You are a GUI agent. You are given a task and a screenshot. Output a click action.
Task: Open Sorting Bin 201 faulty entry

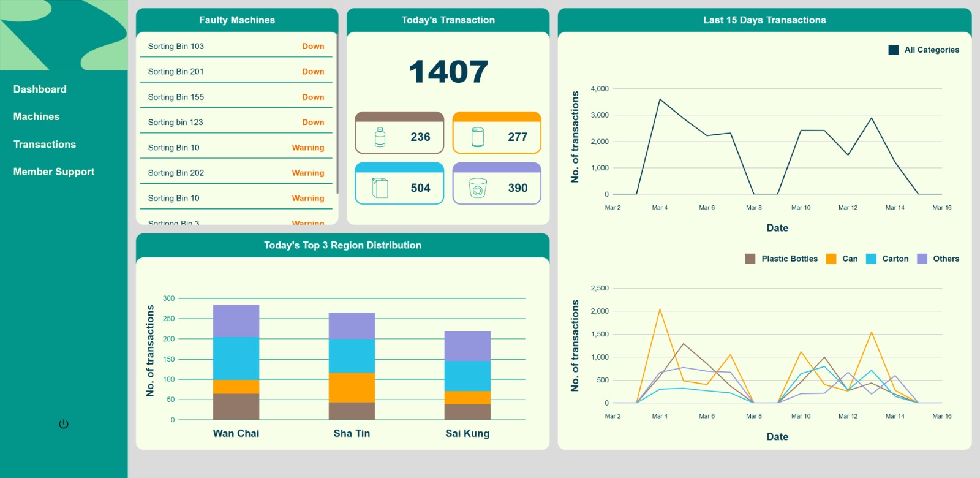[236, 72]
